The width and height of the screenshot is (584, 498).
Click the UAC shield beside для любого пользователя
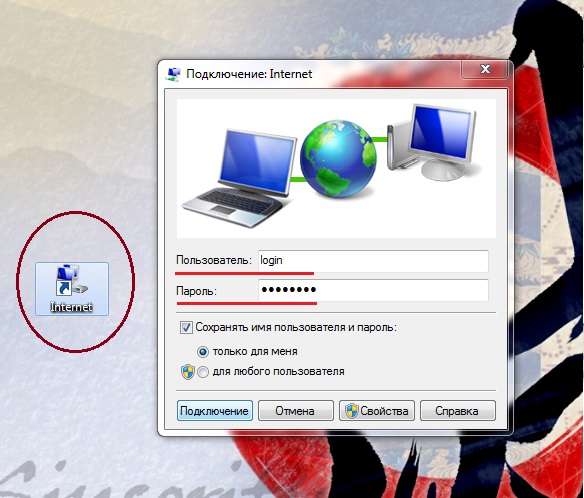pos(188,372)
